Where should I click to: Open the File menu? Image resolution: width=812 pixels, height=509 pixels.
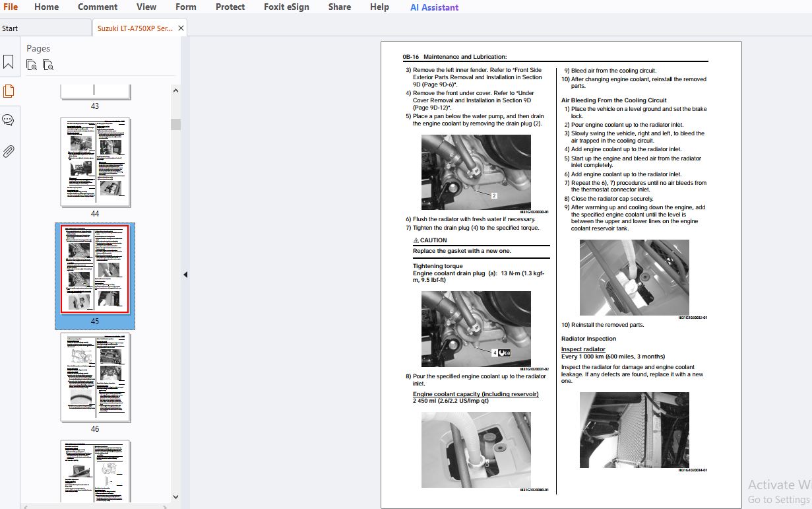(x=10, y=7)
